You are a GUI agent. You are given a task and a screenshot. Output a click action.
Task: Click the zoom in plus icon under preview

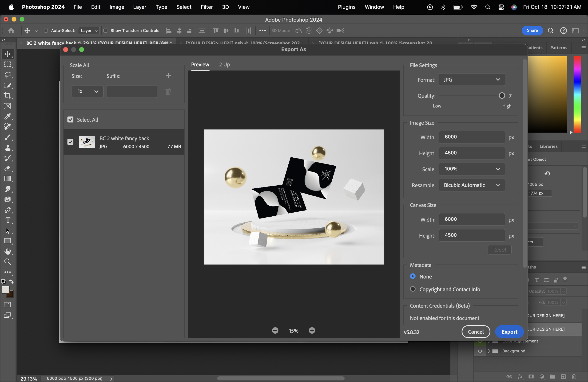[312, 330]
